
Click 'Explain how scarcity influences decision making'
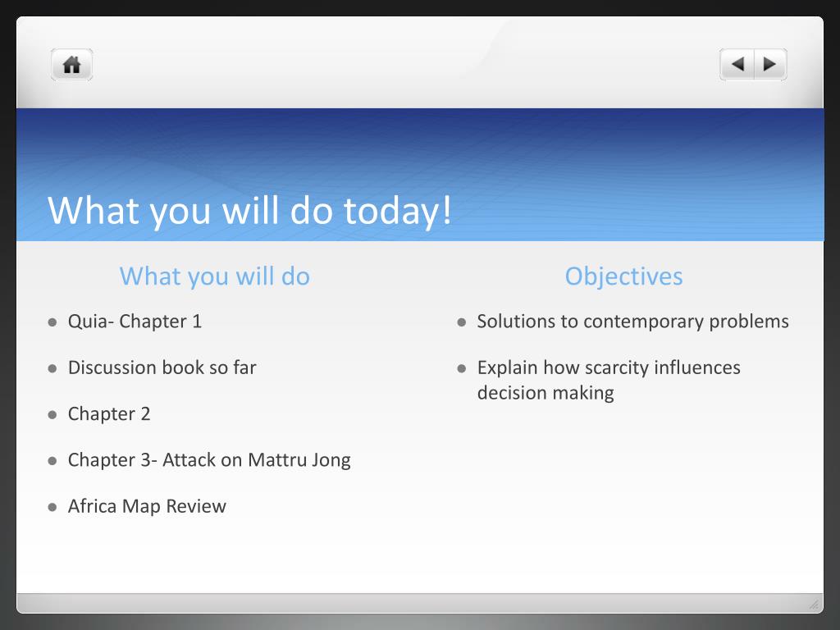[x=609, y=380]
